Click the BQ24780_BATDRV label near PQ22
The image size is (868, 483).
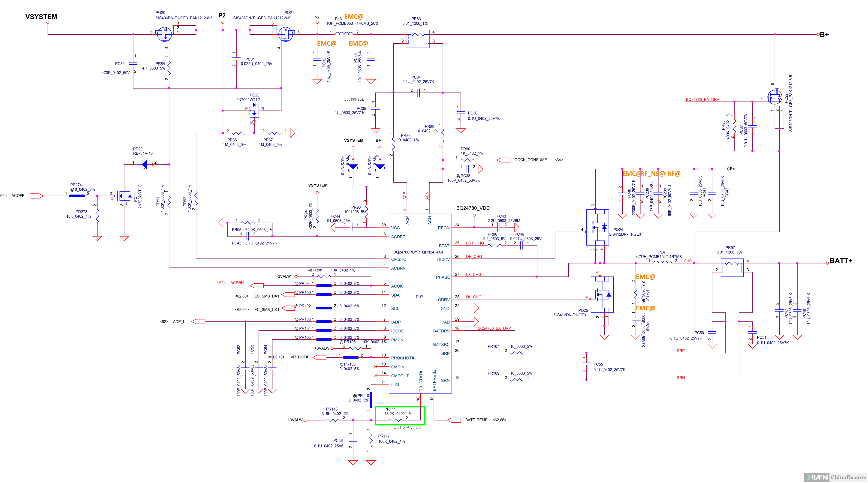pyautogui.click(x=702, y=99)
